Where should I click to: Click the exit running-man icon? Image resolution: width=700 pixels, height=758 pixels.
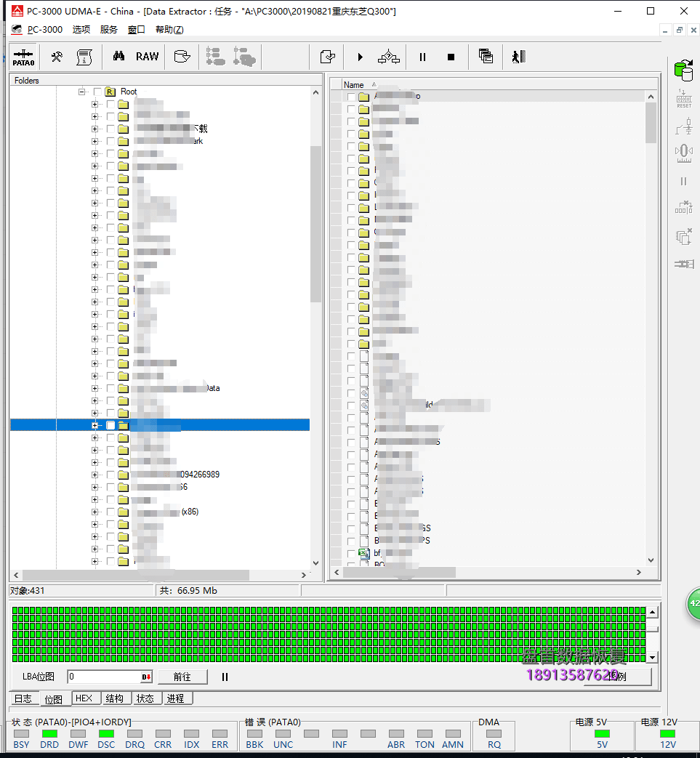pos(519,57)
